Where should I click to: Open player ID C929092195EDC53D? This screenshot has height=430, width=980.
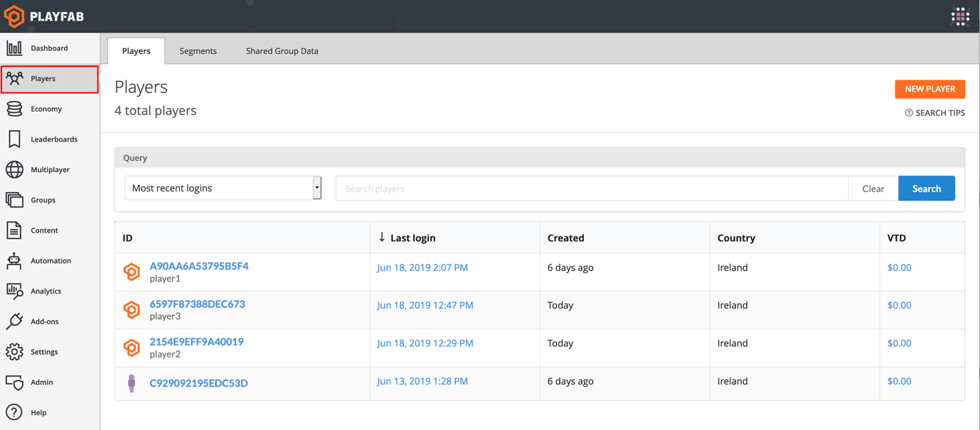pyautogui.click(x=198, y=383)
